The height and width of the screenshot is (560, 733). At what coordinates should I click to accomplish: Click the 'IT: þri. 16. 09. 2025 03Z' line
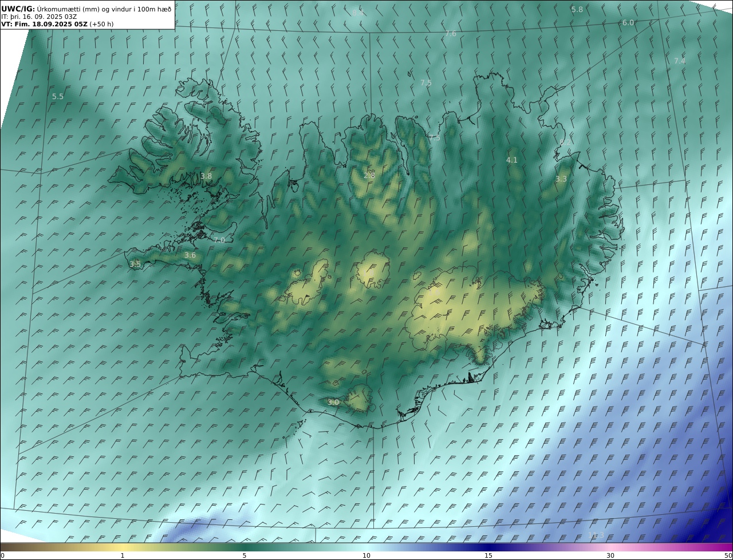tap(40, 17)
